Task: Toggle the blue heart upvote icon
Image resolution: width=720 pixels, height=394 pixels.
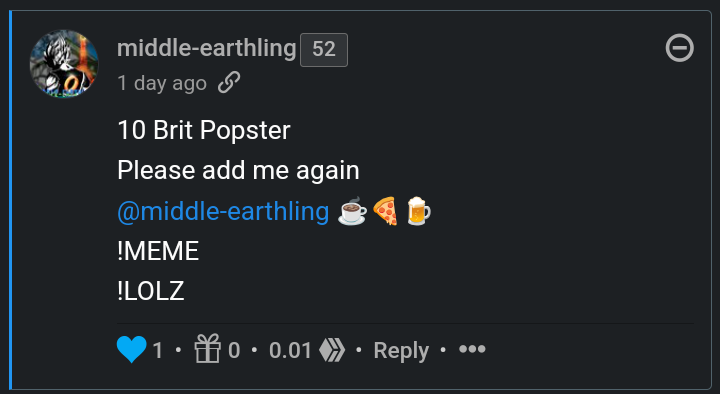Action: tap(131, 349)
